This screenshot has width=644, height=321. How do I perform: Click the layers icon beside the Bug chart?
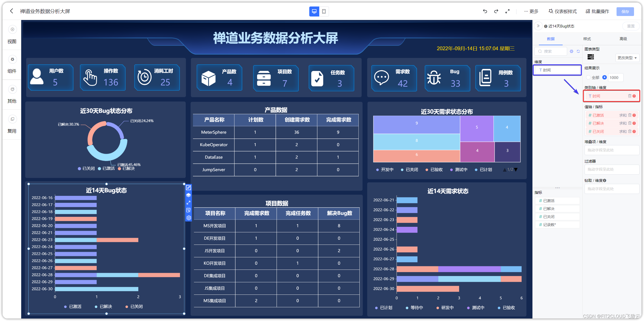[x=189, y=195]
